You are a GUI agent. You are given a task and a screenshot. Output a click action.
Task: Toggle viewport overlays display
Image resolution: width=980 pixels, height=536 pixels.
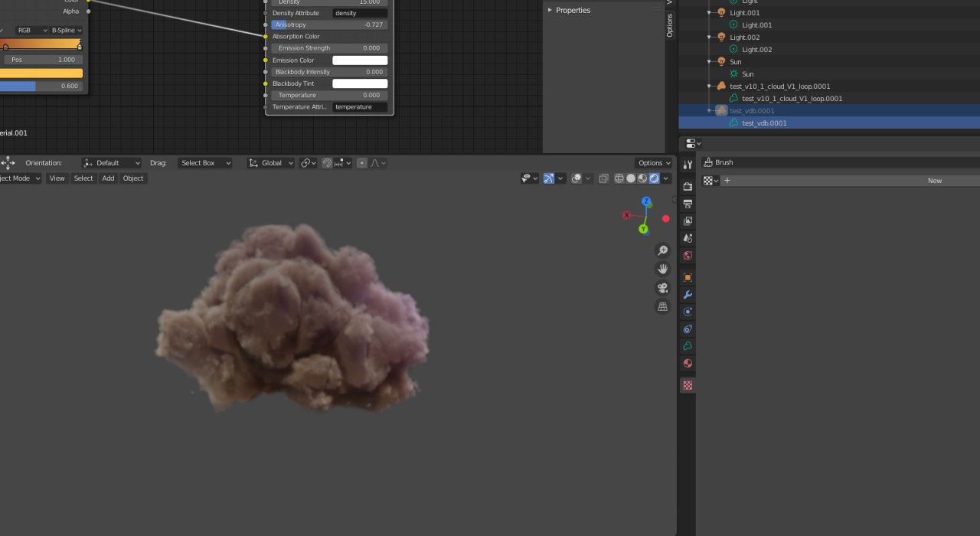pyautogui.click(x=577, y=178)
